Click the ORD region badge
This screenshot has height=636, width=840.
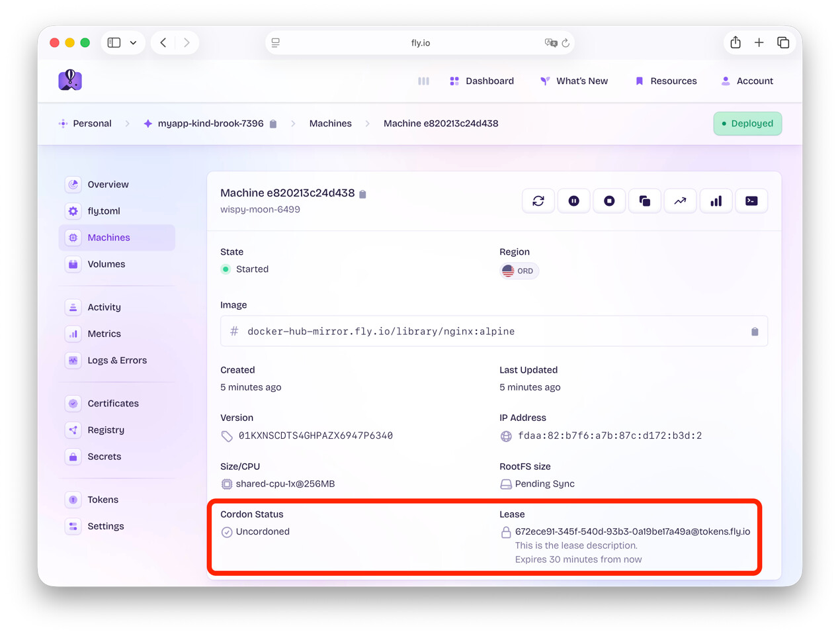coord(519,271)
